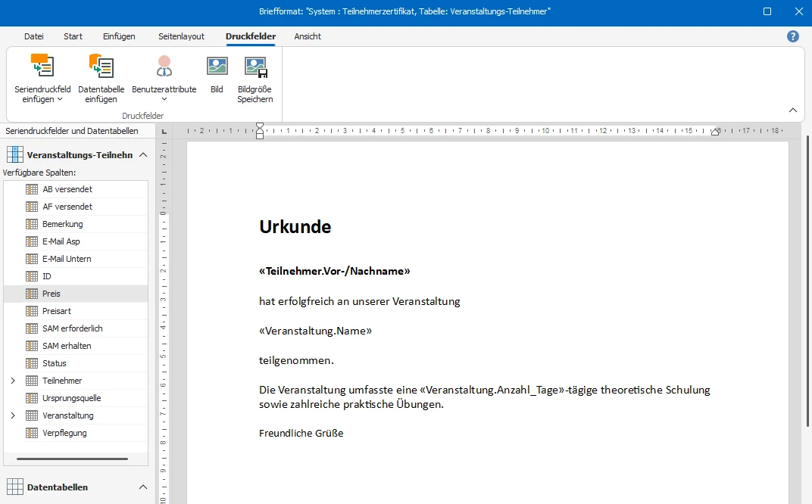Screen dimensions: 812x504
Task: Click Datentabelle einfügen icon
Action: (x=101, y=66)
